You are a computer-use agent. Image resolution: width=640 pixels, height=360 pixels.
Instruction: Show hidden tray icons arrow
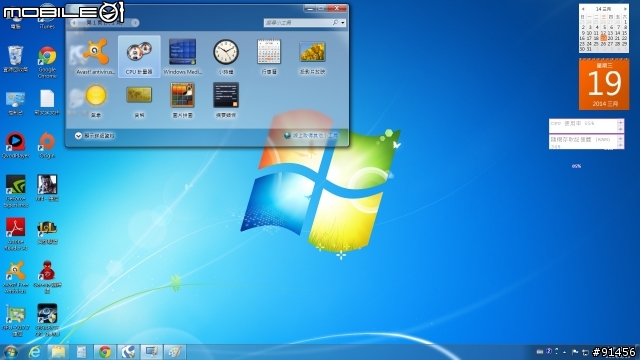[564, 352]
